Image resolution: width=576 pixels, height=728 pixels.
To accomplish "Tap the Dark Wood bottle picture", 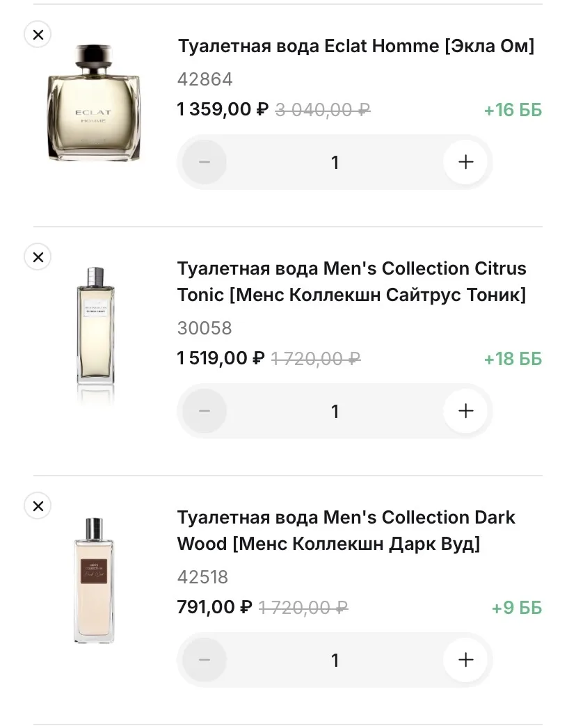I will (x=94, y=581).
